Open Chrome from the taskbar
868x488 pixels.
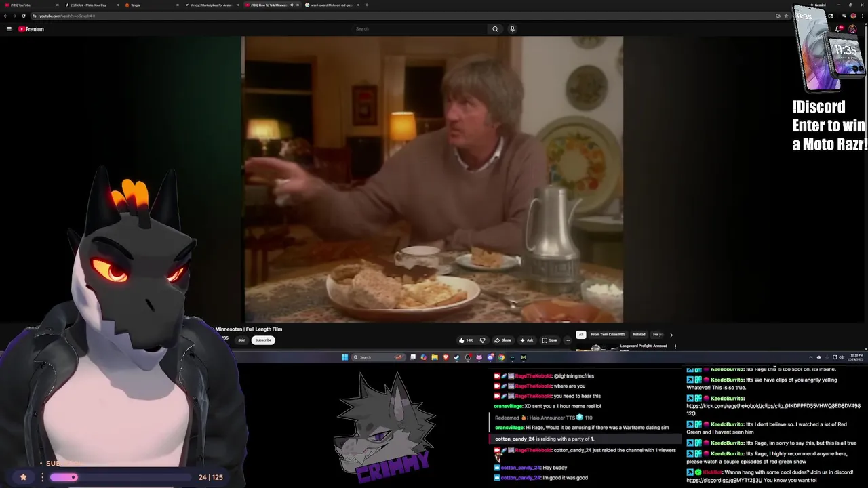(x=501, y=357)
